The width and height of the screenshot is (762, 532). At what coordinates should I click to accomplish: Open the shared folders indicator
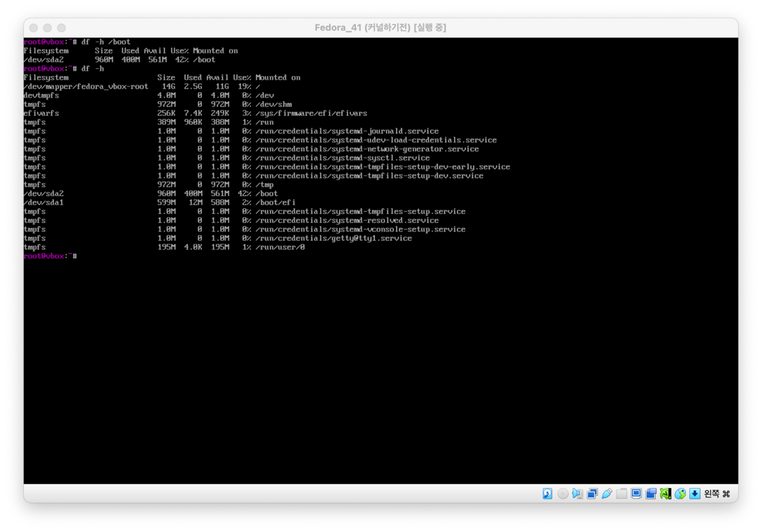pos(622,493)
